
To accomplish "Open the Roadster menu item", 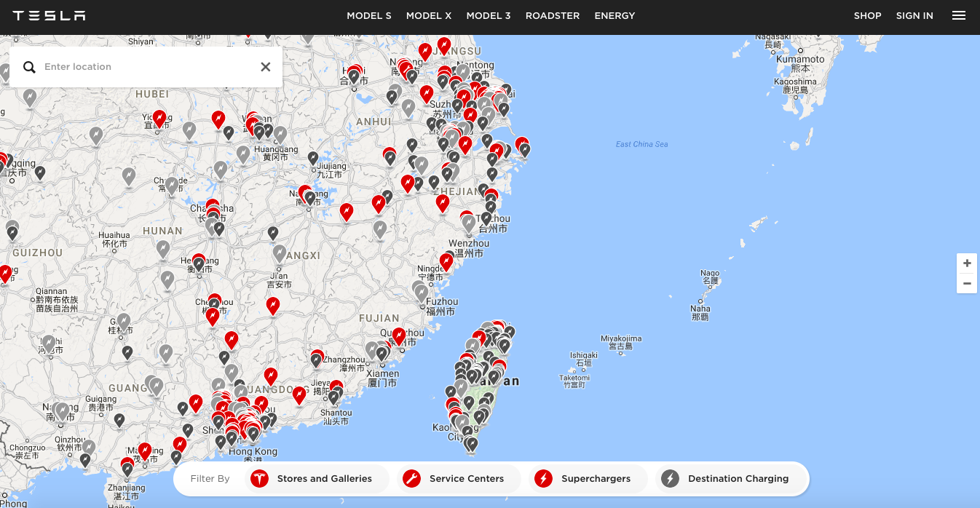I will click(x=553, y=15).
